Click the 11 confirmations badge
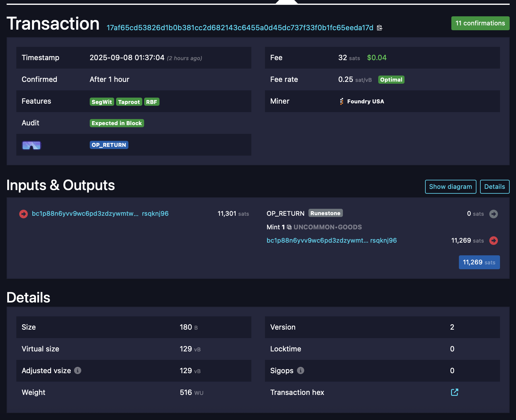This screenshot has height=420, width=516. (x=480, y=23)
